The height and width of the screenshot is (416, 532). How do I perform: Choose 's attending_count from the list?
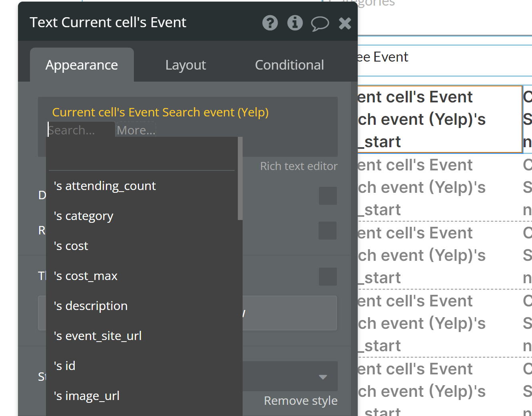(105, 186)
